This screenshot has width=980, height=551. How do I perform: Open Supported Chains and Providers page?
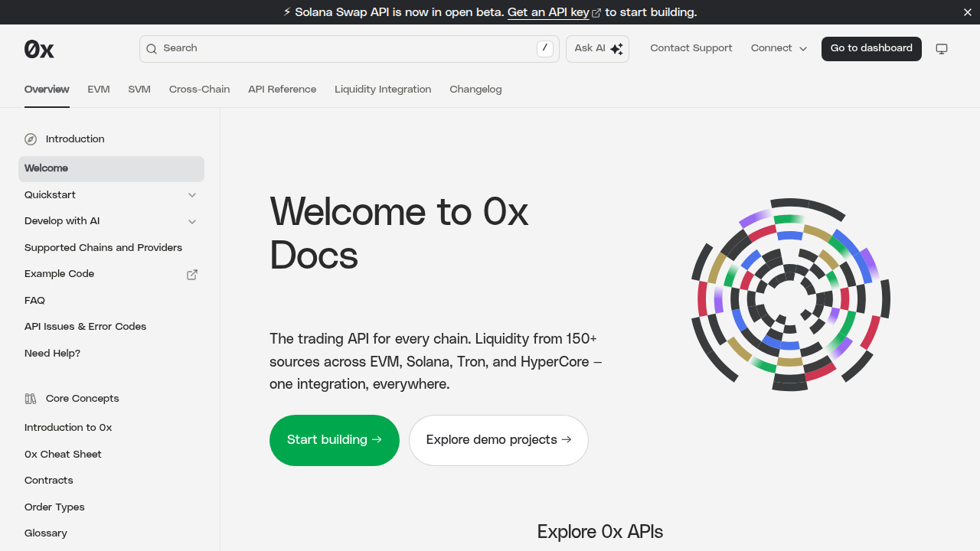pyautogui.click(x=111, y=248)
